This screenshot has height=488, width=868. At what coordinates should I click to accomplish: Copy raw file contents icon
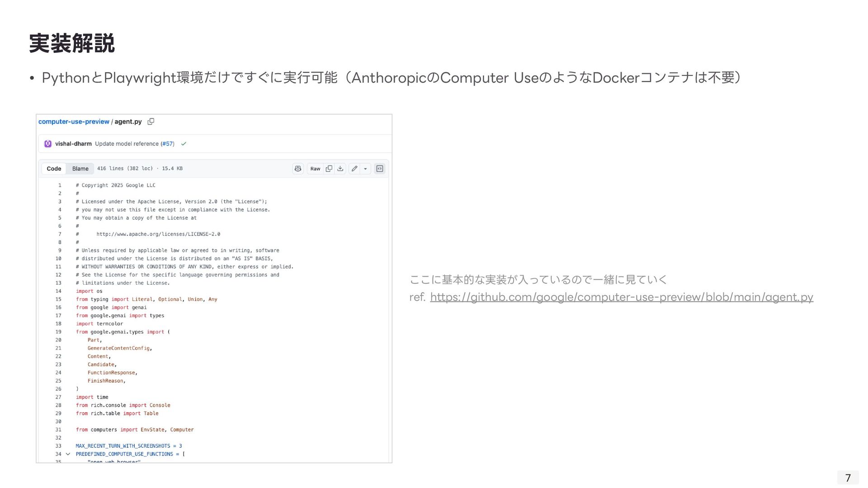click(x=329, y=169)
